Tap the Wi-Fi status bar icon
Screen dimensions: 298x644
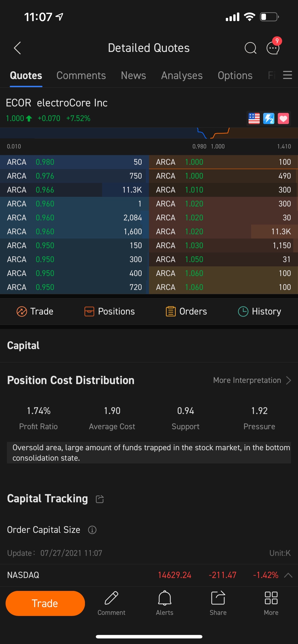tap(249, 17)
